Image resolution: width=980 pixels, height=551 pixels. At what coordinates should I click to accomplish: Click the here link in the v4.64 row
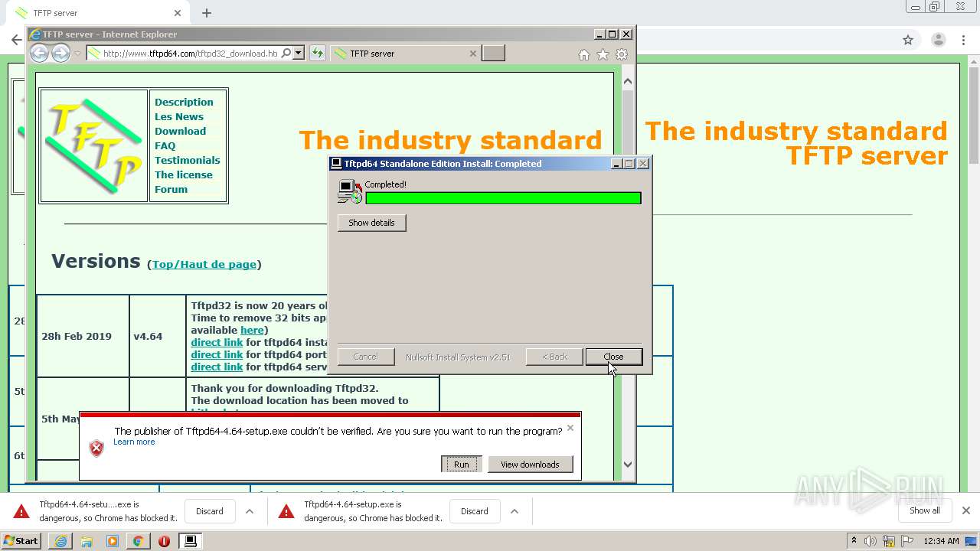click(x=252, y=330)
